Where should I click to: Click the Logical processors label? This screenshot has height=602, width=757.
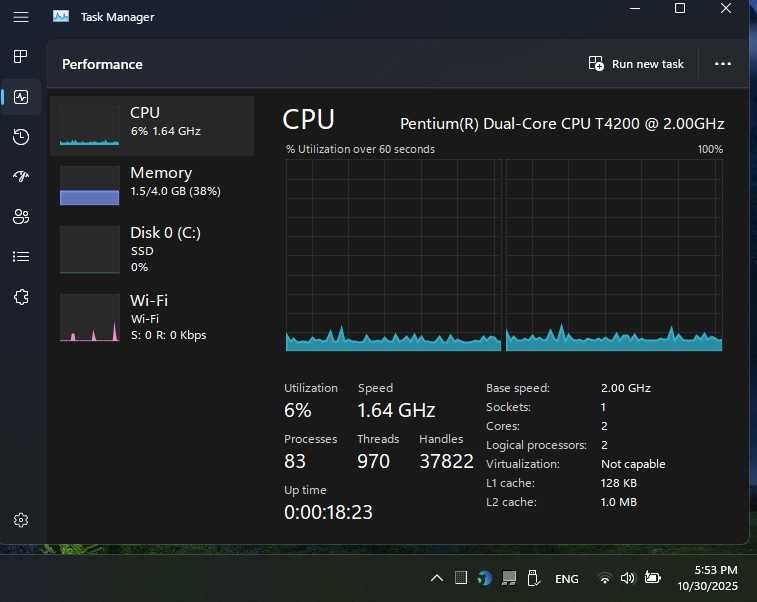point(536,445)
